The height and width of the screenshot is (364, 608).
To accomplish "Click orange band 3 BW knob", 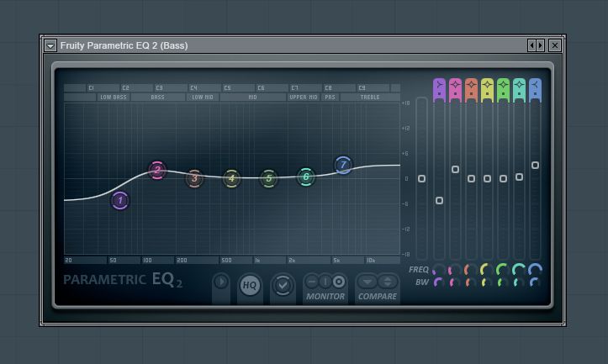I will 470,282.
